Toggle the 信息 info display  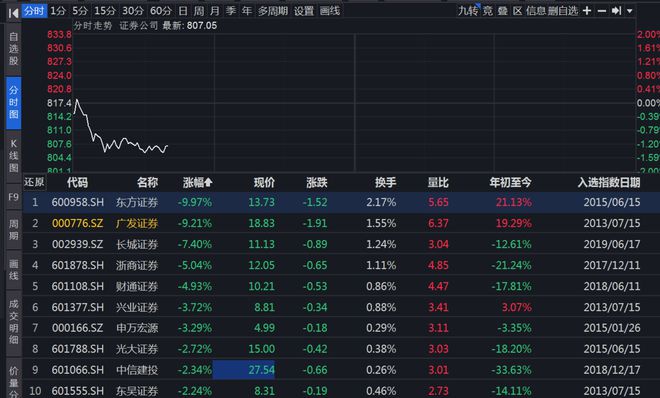pos(536,11)
